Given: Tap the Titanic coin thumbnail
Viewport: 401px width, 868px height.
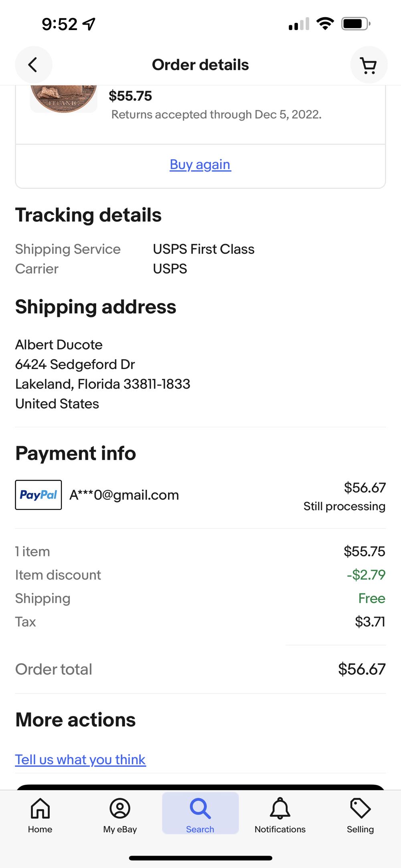Looking at the screenshot, I should click(63, 97).
